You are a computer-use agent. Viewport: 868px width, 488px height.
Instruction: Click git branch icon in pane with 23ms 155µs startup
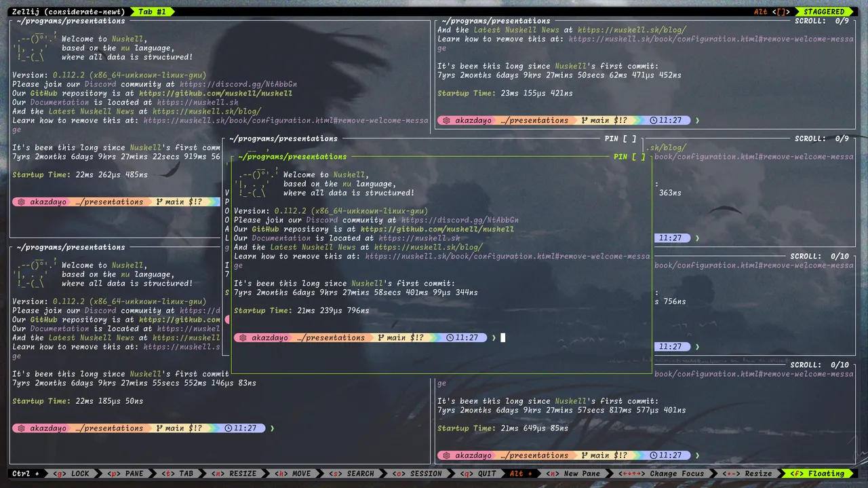click(x=585, y=120)
